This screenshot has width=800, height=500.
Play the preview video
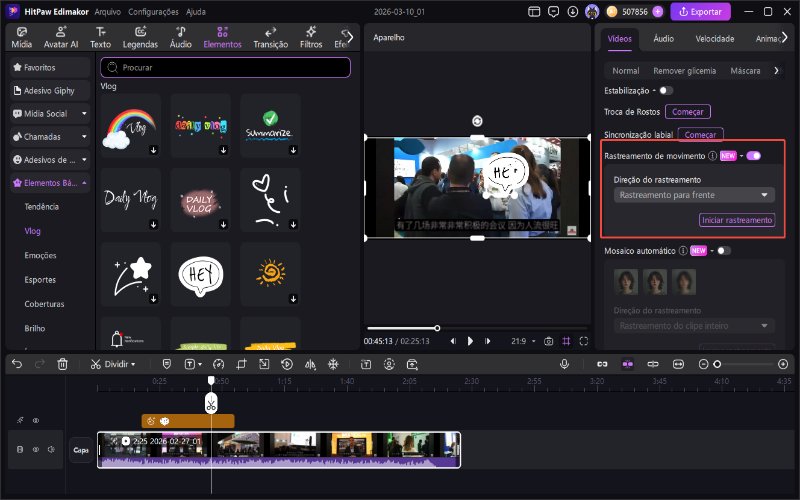pos(470,341)
